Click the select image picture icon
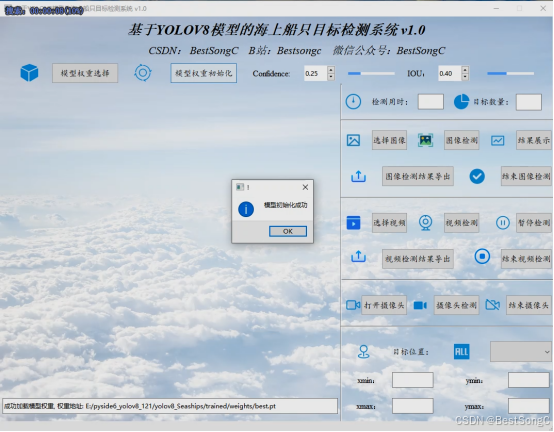 (x=353, y=140)
